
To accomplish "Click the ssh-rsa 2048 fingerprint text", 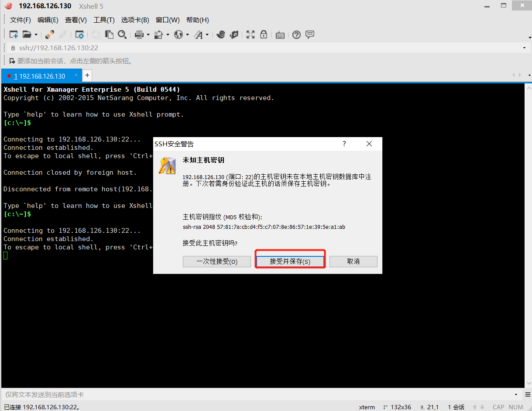I will [264, 227].
